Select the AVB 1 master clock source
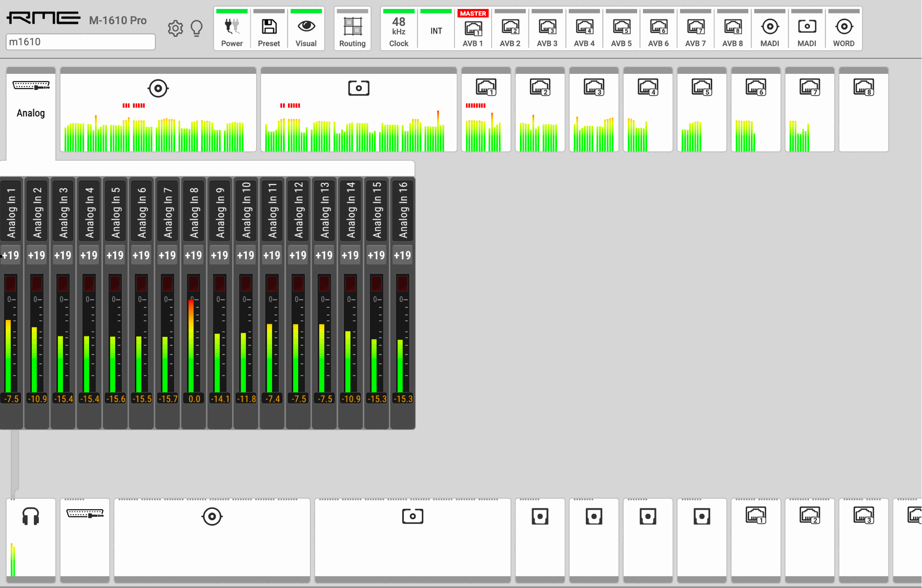 tap(472, 30)
